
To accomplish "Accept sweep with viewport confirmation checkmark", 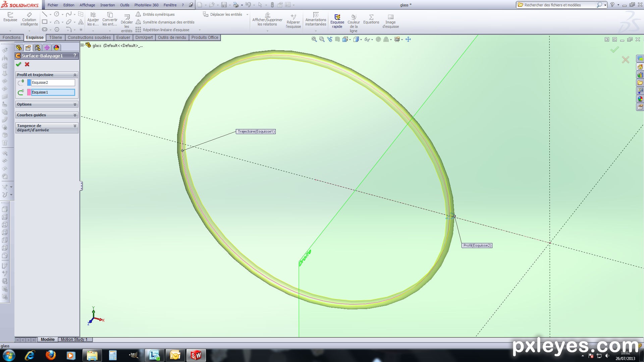I will coord(614,50).
